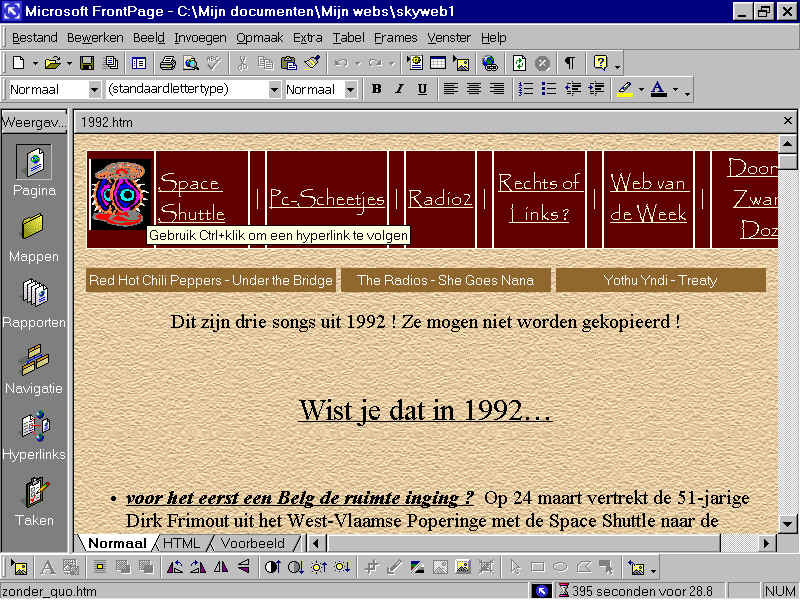
Task: Align text left
Action: pos(450,89)
